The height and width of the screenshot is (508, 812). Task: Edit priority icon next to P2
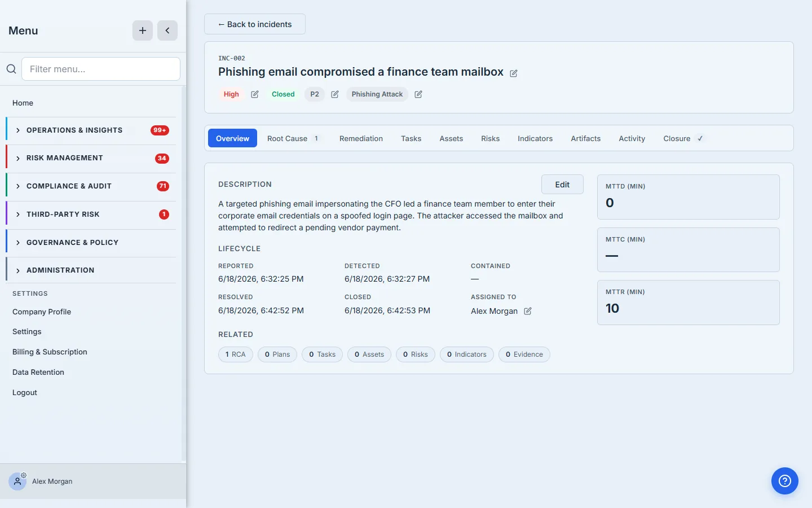coord(335,94)
